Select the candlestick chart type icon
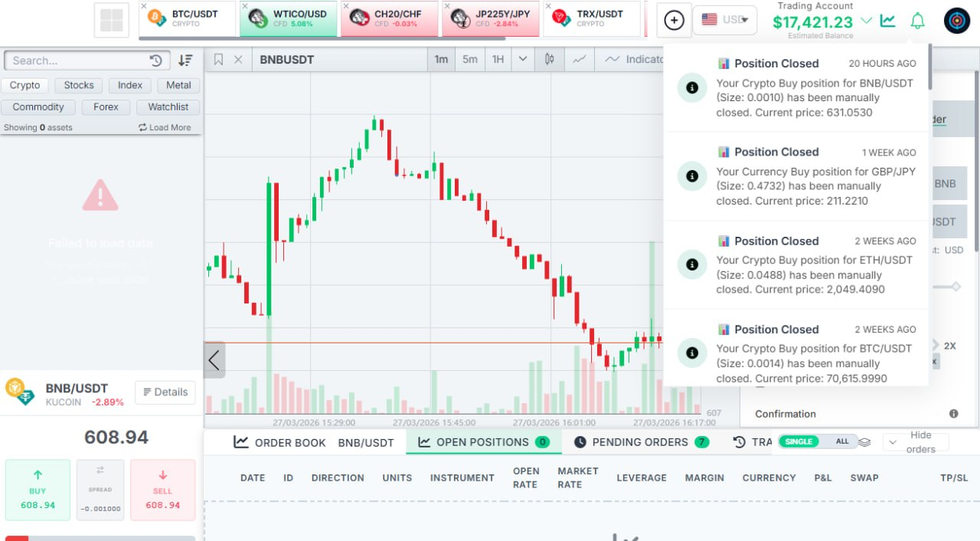Image resolution: width=980 pixels, height=541 pixels. coord(549,60)
